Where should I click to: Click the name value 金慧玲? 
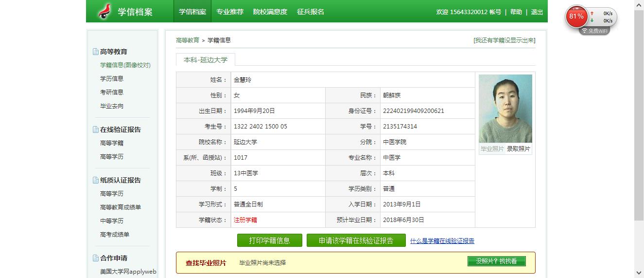(243, 80)
